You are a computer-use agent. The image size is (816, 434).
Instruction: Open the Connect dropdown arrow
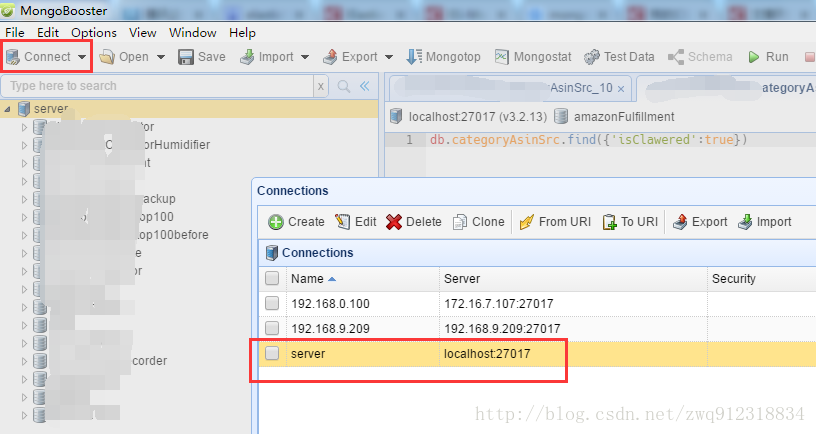pyautogui.click(x=82, y=57)
